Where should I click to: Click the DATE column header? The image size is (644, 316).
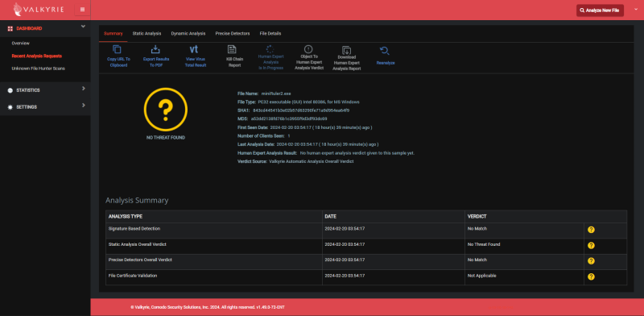click(x=331, y=216)
